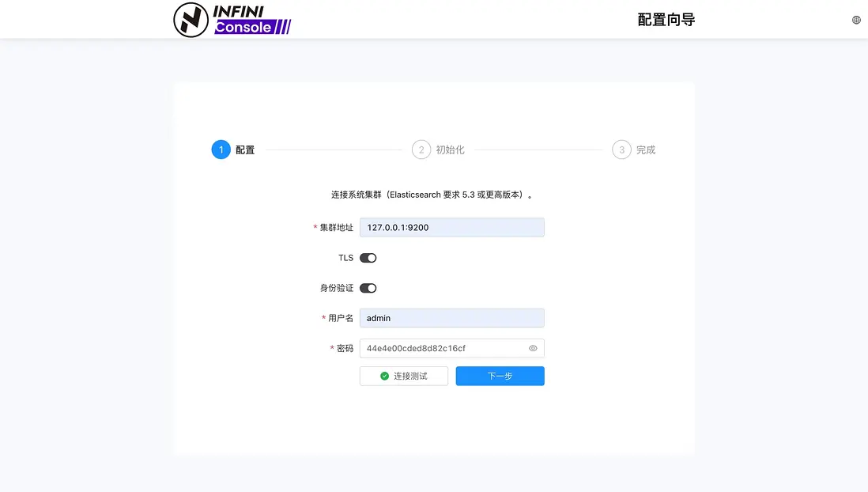Click the 连接测试 connection test button
This screenshot has height=492, width=868.
coord(403,376)
